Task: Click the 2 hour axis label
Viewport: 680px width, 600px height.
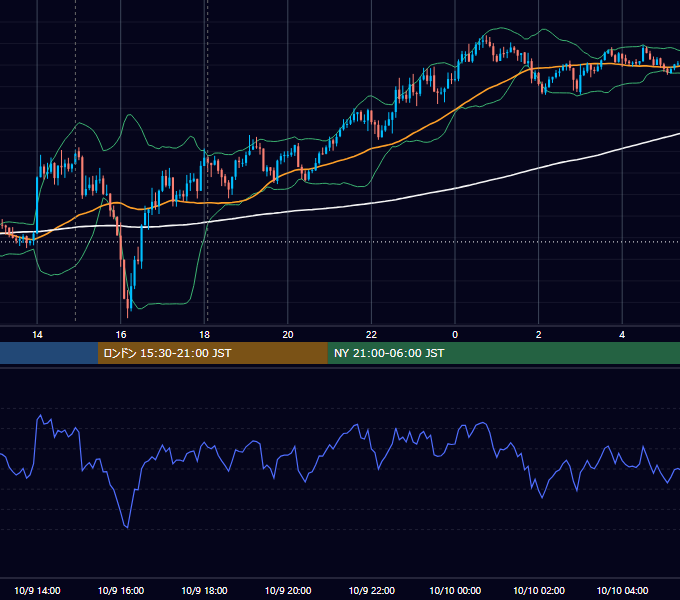Action: (x=539, y=335)
